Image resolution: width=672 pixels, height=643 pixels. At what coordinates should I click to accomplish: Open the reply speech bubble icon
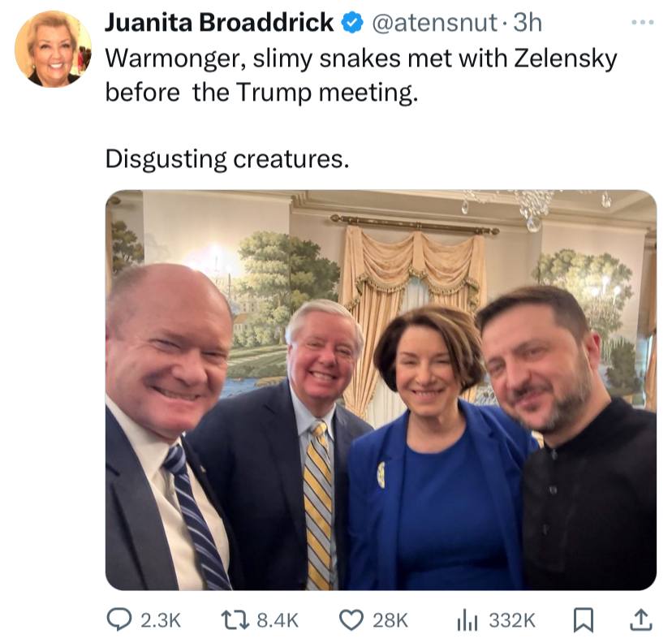coord(118,620)
